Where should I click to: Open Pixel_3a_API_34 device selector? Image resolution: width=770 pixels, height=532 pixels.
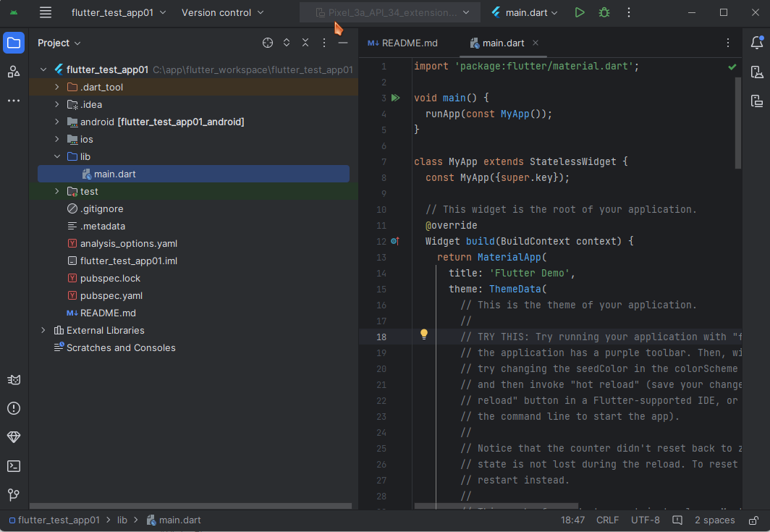390,12
